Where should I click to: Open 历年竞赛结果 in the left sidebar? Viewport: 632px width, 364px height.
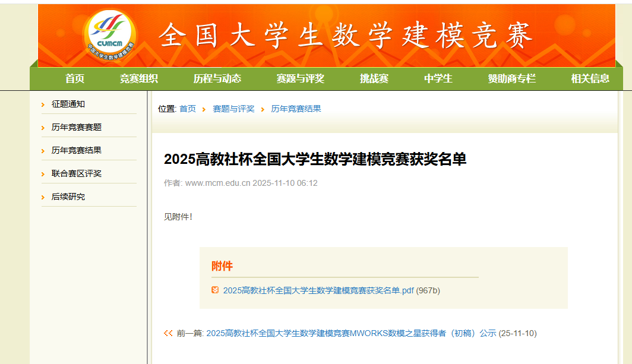point(77,150)
